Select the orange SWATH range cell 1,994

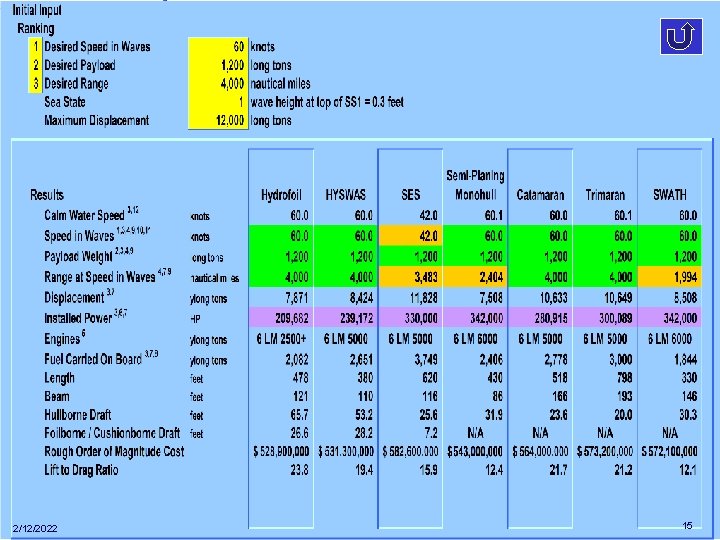point(670,276)
